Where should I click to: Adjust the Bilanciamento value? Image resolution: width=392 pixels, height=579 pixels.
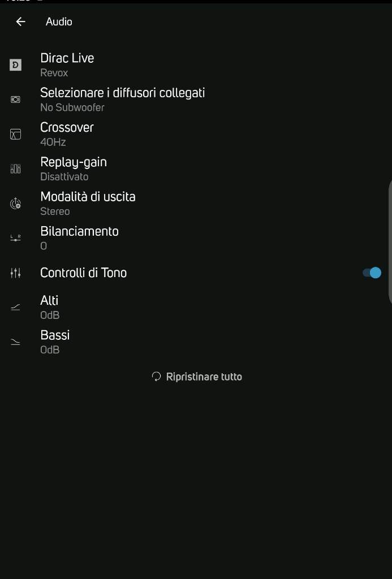196,238
